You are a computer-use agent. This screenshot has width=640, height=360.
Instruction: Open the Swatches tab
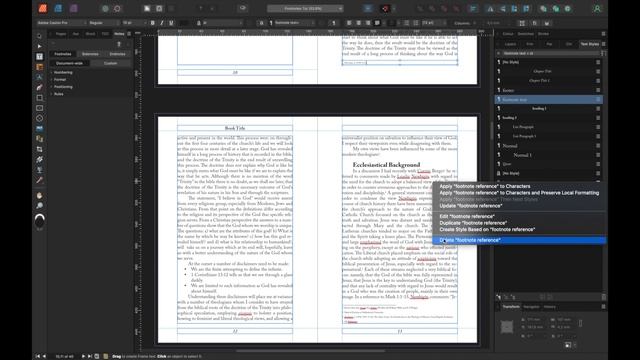[x=525, y=34]
